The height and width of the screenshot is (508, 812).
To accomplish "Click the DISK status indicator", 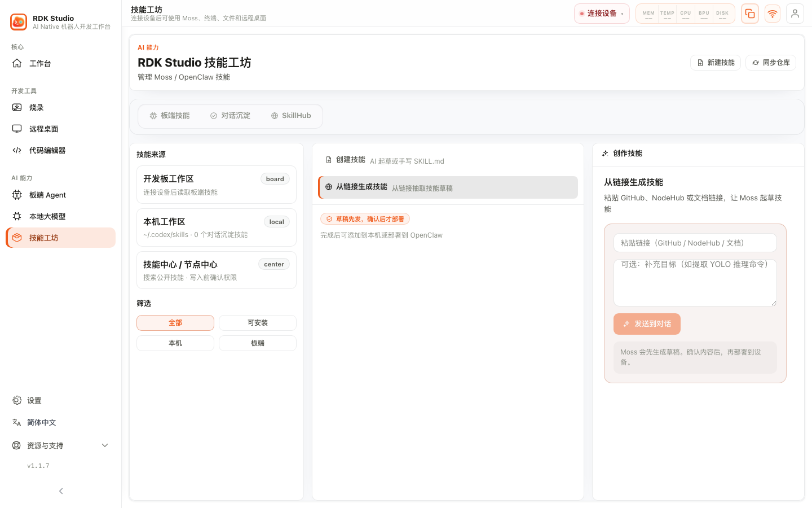I will pos(722,14).
